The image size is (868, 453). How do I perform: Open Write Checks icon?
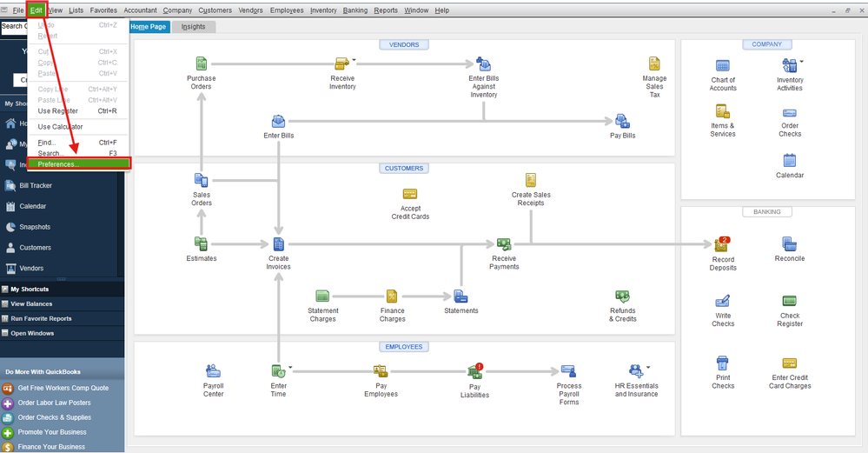pos(722,301)
